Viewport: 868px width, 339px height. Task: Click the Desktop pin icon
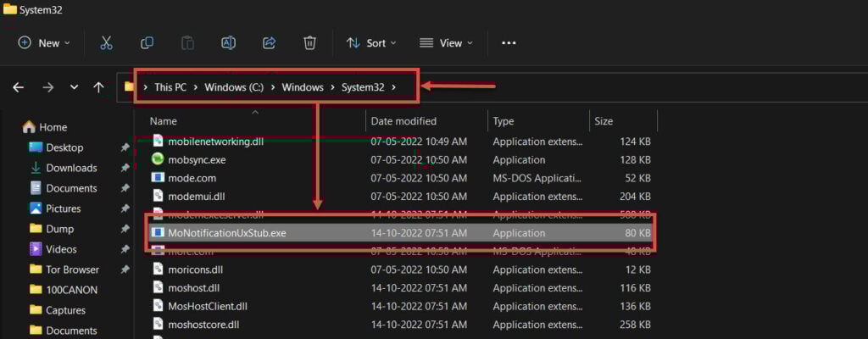[125, 148]
